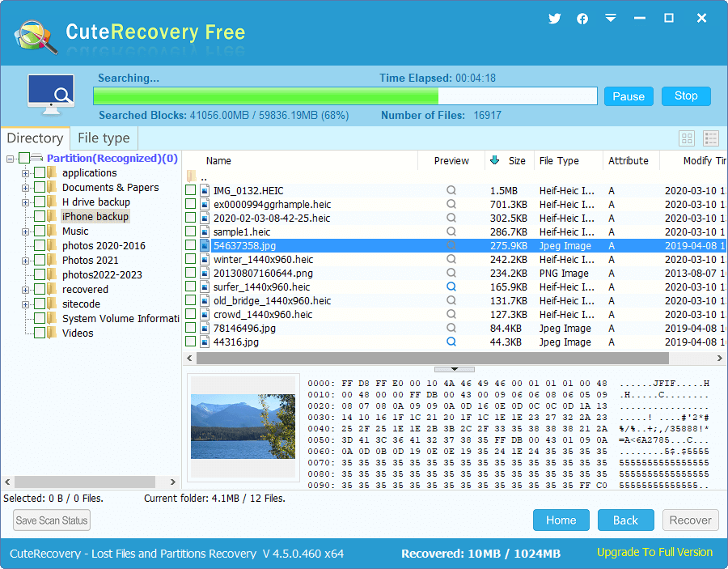
Task: Preview surfer_1440x960.heic using magnifier icon
Action: coord(451,287)
